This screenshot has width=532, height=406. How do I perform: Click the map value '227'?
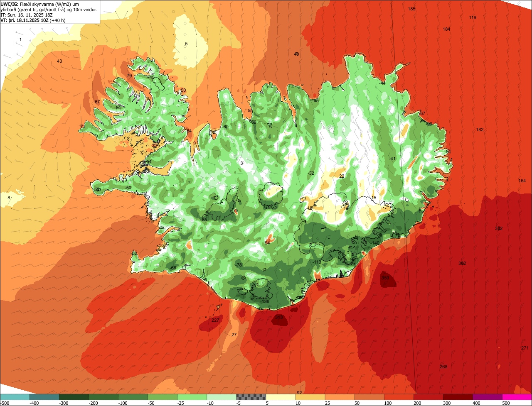point(215,320)
